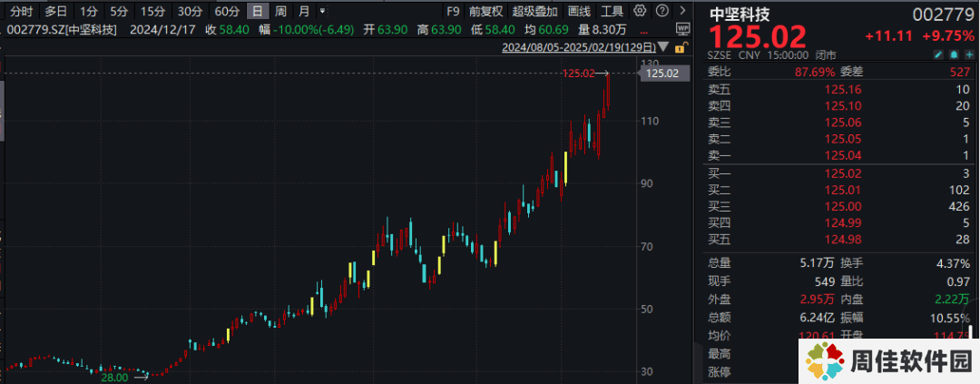Open more periods dropdown arrow after 月
980x384 pixels.
[x=322, y=11]
